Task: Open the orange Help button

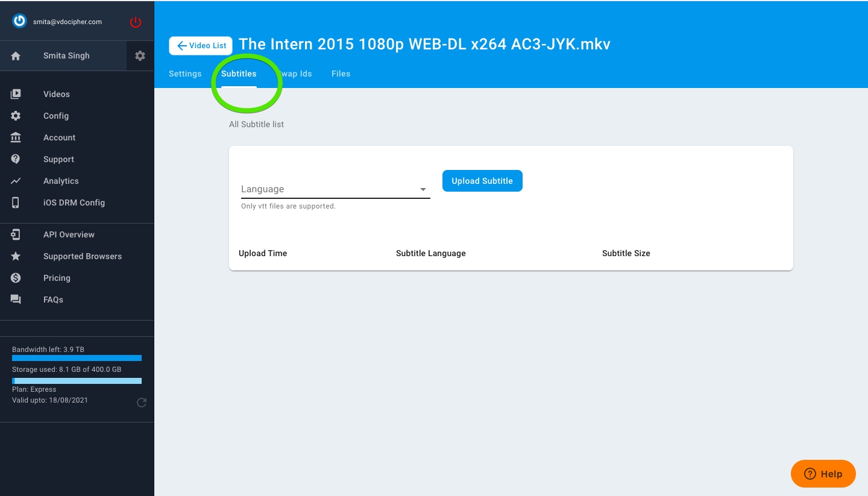Action: 823,474
